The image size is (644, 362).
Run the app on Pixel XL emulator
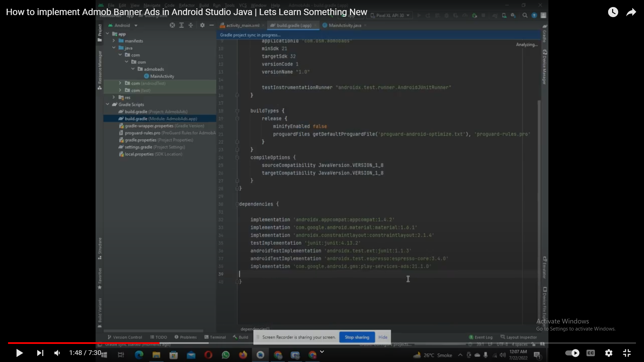click(x=419, y=16)
